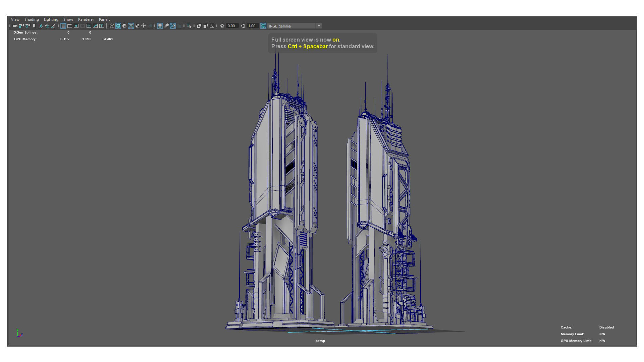Open the Renderer menu
The width and height of the screenshot is (644, 362).
(x=86, y=19)
